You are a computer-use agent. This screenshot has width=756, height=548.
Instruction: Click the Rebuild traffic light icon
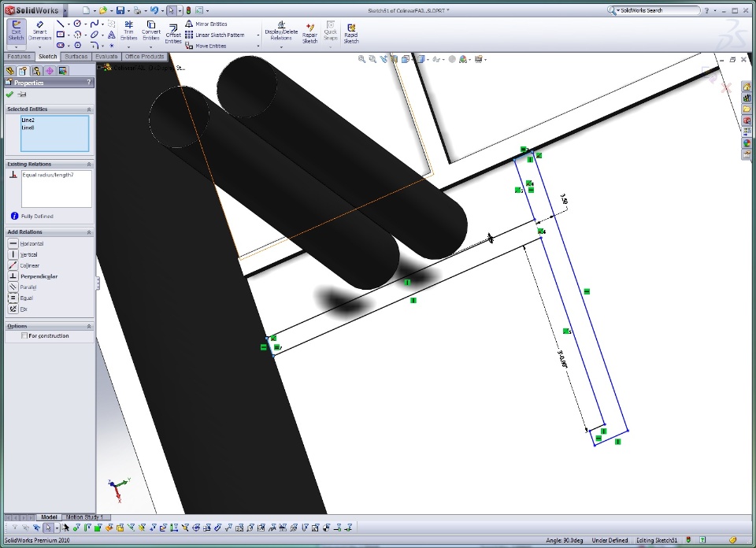[x=188, y=10]
